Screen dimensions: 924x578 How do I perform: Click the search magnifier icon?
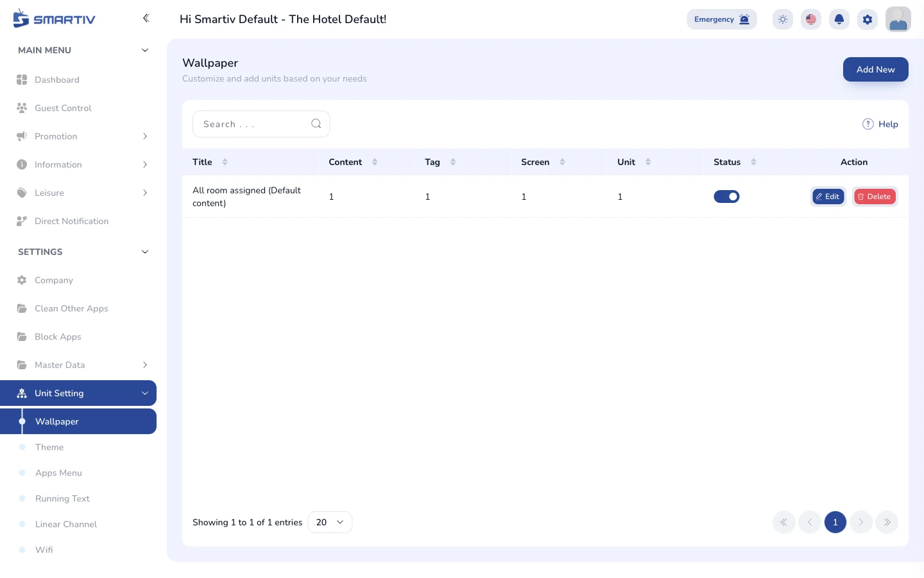pos(316,124)
